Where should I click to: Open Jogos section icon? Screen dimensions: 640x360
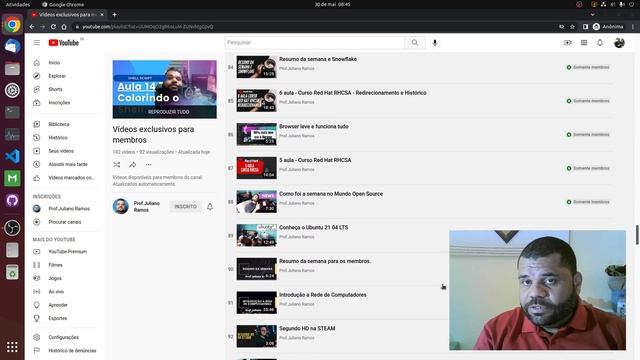[37, 278]
